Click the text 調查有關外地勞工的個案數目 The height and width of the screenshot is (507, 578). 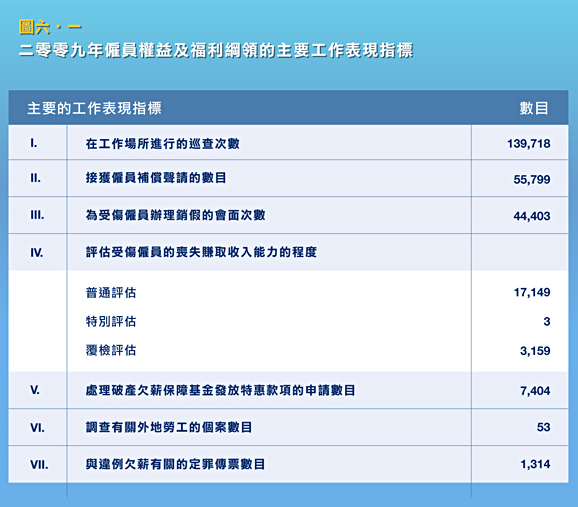pyautogui.click(x=169, y=427)
